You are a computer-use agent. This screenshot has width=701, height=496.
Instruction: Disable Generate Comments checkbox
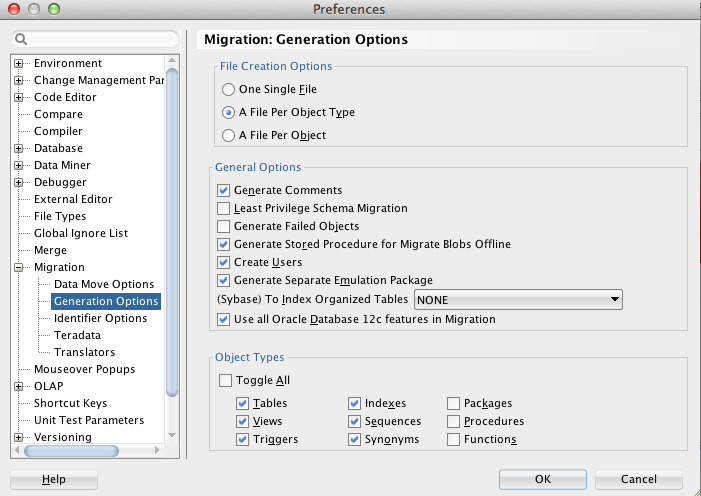click(224, 190)
